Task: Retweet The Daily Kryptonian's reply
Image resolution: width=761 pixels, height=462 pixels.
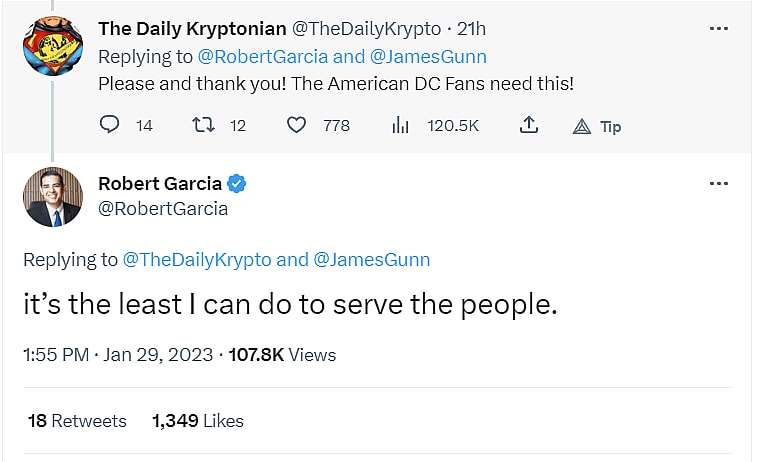Action: tap(201, 125)
